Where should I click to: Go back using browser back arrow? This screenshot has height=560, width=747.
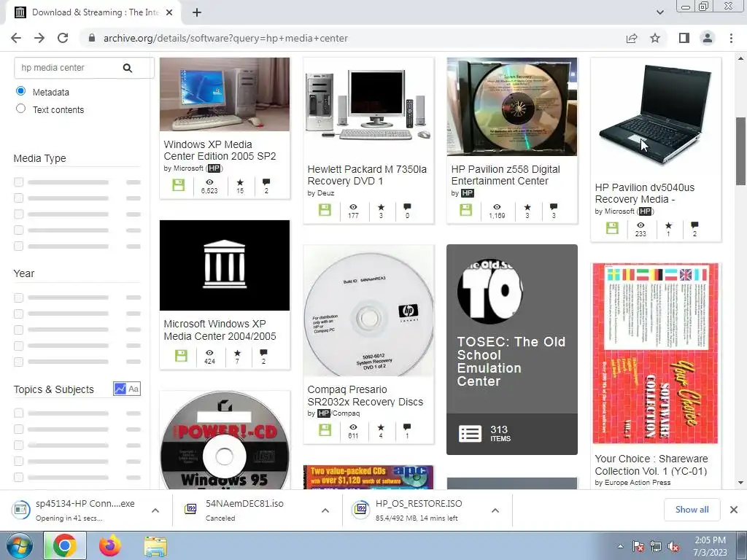[x=16, y=38]
